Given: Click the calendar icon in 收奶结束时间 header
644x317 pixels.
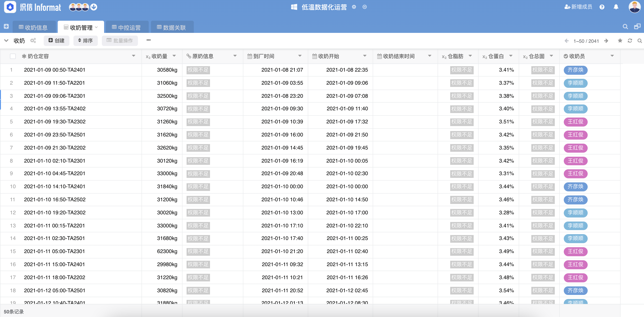Looking at the screenshot, I should (x=379, y=56).
